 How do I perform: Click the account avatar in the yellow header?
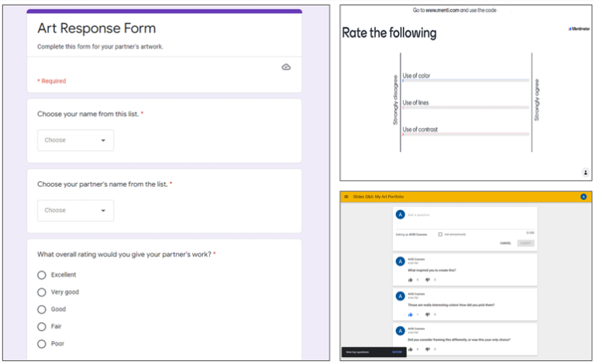coord(583,197)
